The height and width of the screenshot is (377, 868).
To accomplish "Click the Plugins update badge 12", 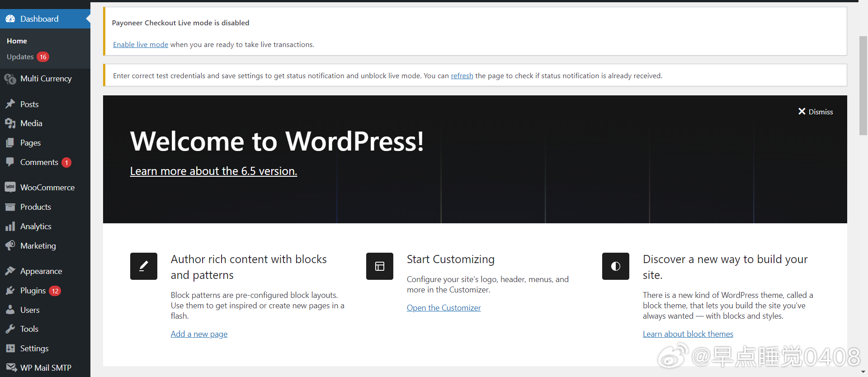I will (x=55, y=291).
